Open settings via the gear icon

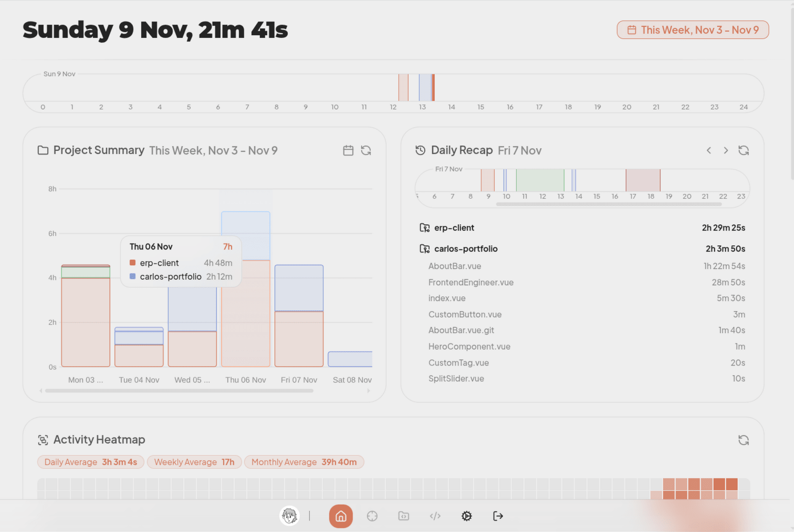[466, 516]
